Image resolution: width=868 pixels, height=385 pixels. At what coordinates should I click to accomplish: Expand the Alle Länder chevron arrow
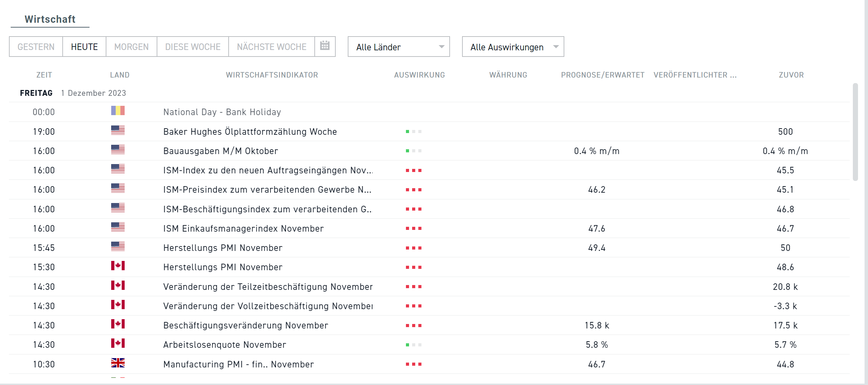click(x=441, y=47)
